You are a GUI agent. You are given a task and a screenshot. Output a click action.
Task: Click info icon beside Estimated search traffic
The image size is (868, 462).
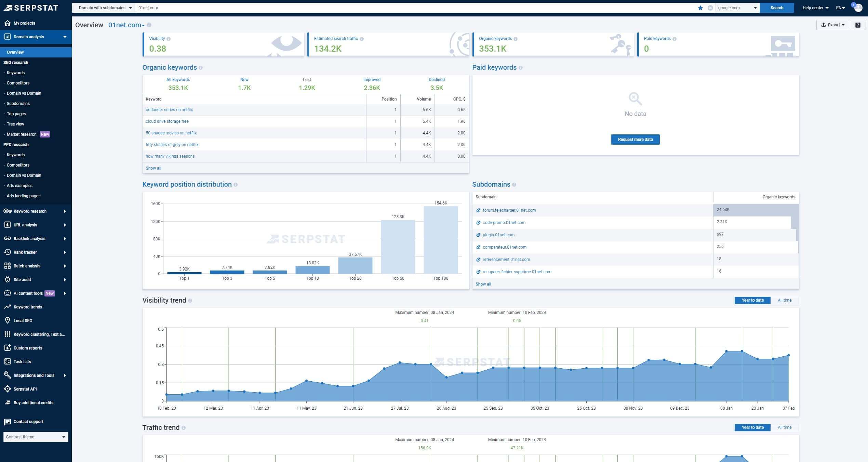(362, 39)
